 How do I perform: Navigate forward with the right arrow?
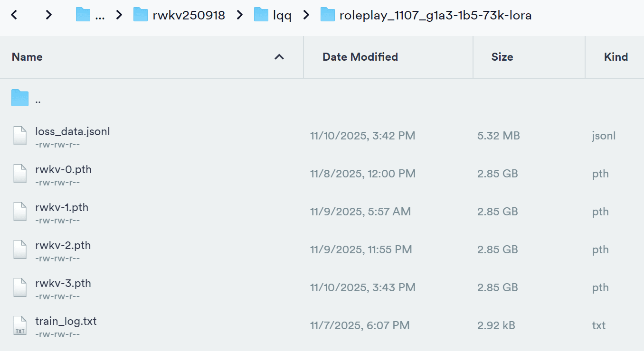click(x=48, y=15)
